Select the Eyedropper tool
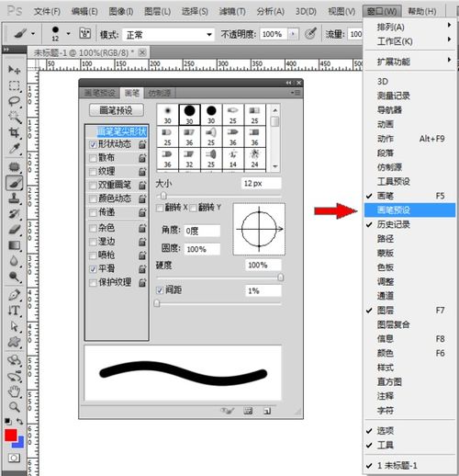 click(x=14, y=149)
